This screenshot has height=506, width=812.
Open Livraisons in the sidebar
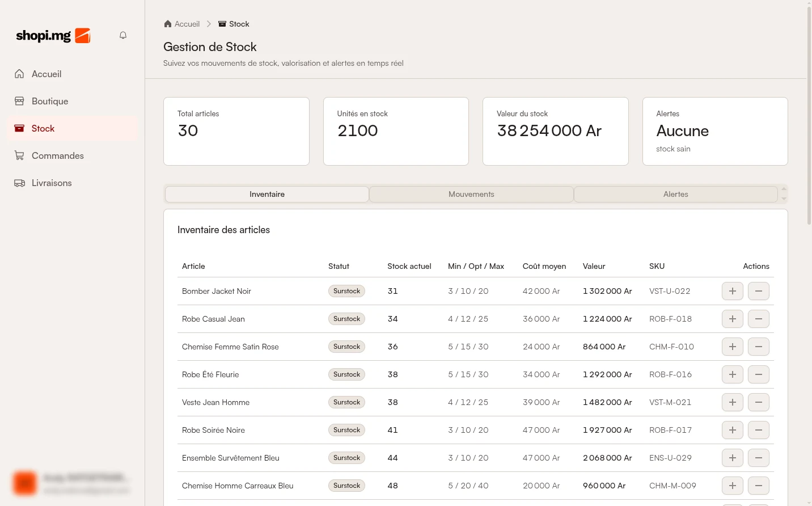[x=73, y=183]
